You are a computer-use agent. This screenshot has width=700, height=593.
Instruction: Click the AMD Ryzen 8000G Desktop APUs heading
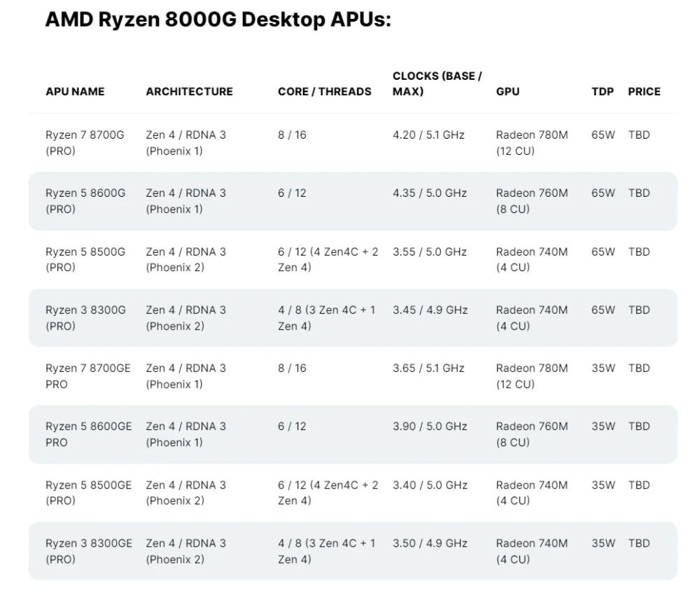[x=217, y=20]
